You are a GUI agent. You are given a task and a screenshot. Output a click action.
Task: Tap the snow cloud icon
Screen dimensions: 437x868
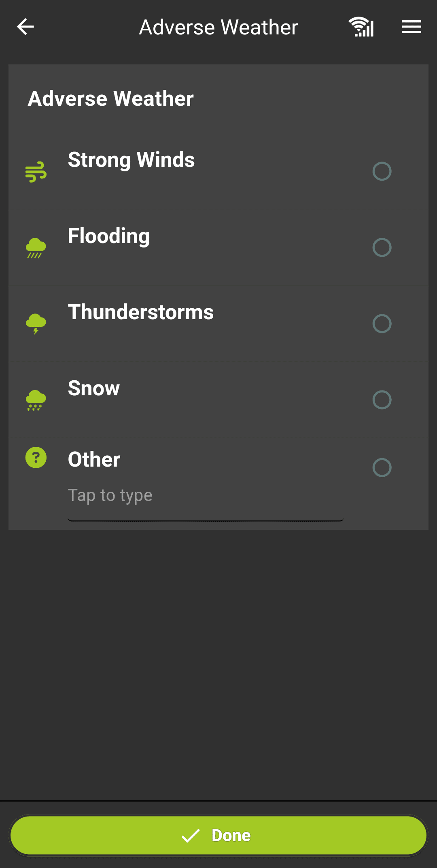pyautogui.click(x=36, y=400)
